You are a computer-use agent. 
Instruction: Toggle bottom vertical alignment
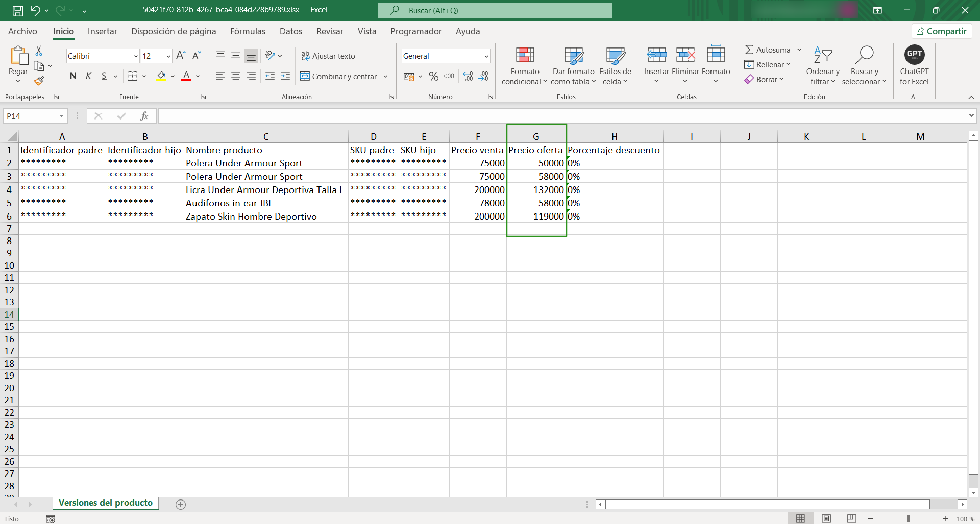pyautogui.click(x=251, y=56)
